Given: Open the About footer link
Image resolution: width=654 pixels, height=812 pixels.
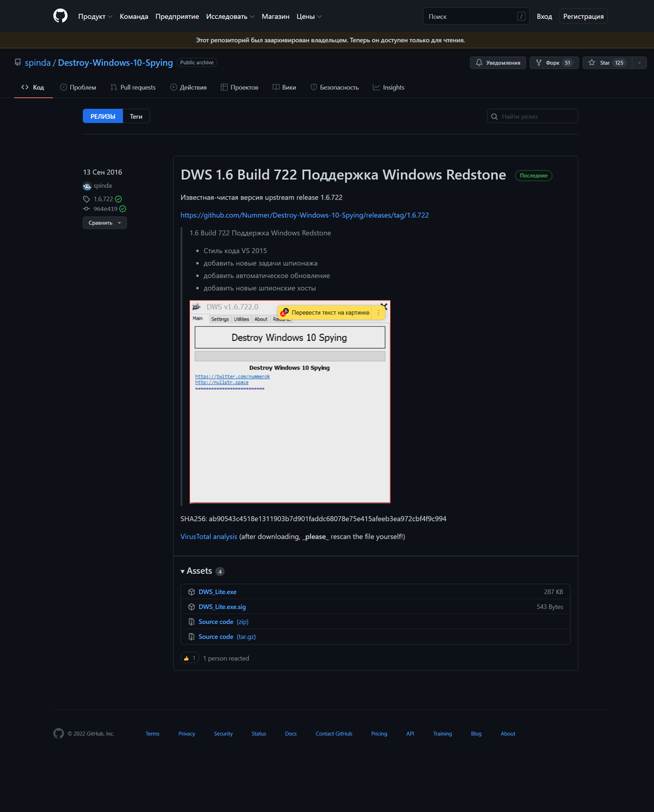Looking at the screenshot, I should 508,734.
